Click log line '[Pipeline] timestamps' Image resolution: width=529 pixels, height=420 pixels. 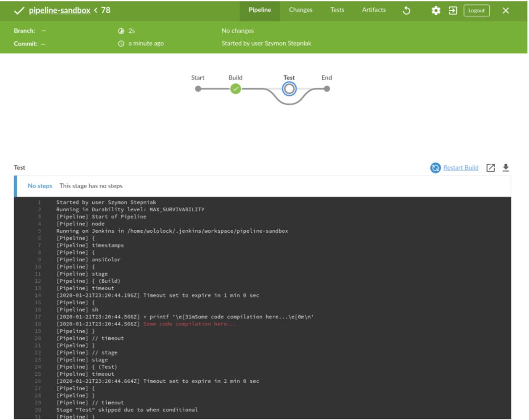click(90, 246)
